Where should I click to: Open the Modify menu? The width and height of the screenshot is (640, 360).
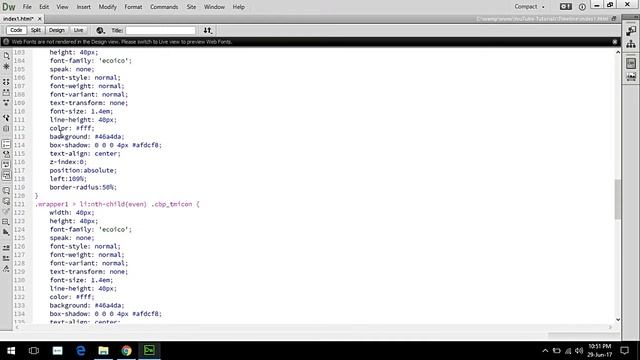[108, 7]
